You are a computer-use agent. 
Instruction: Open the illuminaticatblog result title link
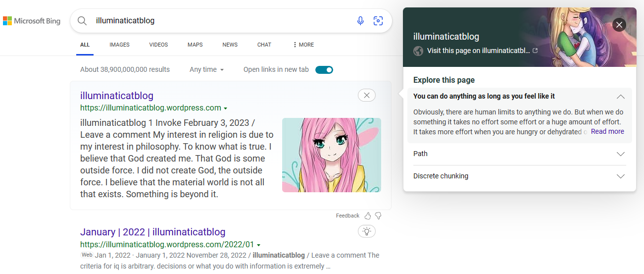point(117,96)
